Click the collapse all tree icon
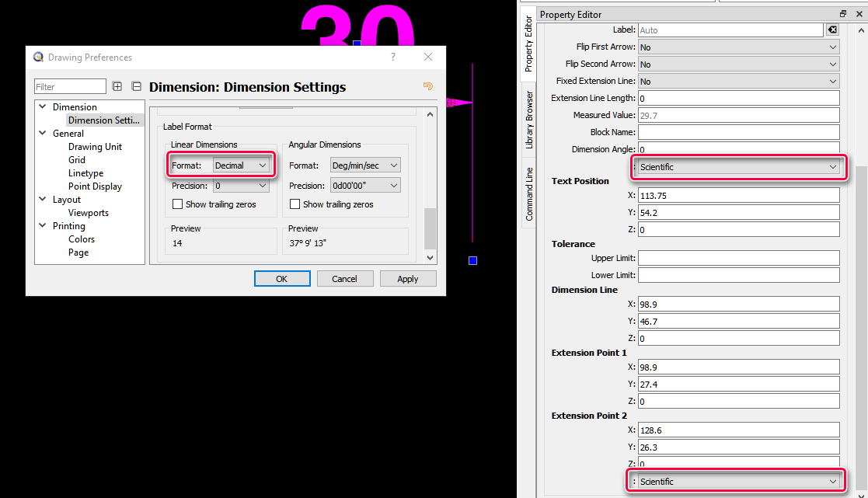Image resolution: width=868 pixels, height=498 pixels. click(137, 86)
